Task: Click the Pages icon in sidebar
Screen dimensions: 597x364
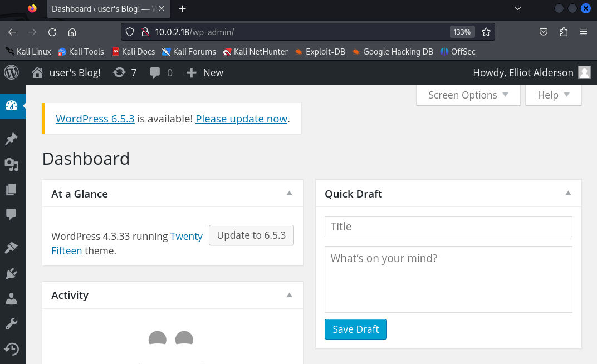Action: tap(12, 190)
